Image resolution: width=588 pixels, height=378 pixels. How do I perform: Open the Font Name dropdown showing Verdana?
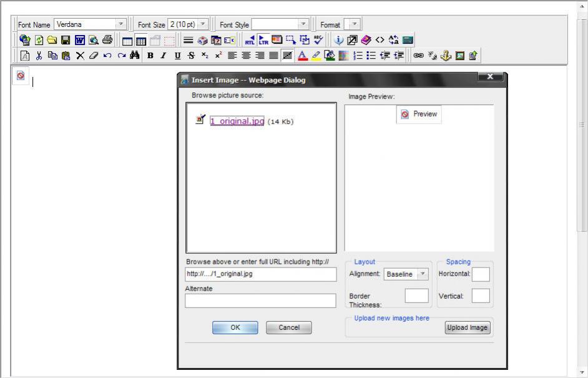(x=90, y=24)
